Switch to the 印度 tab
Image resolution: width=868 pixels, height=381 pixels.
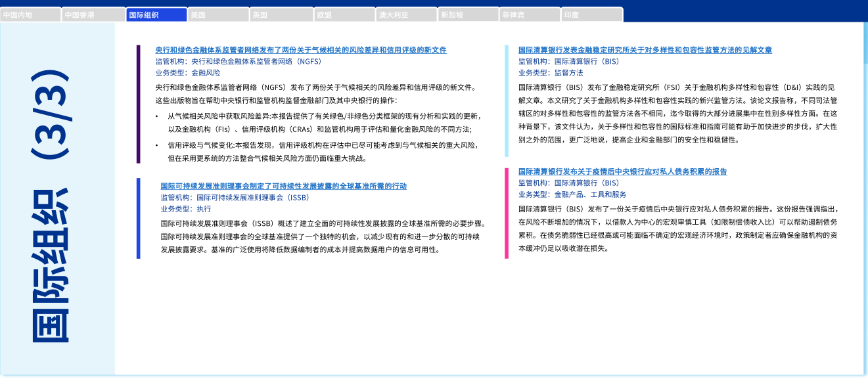pos(591,14)
